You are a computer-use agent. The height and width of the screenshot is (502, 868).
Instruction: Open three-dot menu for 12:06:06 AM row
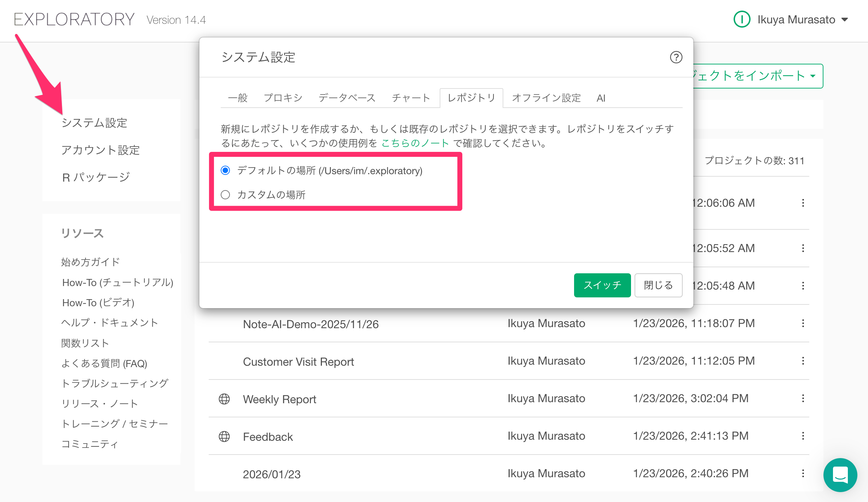[803, 203]
